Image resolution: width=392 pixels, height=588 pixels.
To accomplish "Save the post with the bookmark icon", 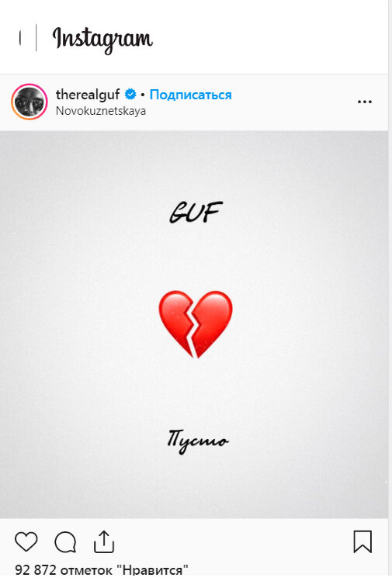I will pyautogui.click(x=363, y=541).
